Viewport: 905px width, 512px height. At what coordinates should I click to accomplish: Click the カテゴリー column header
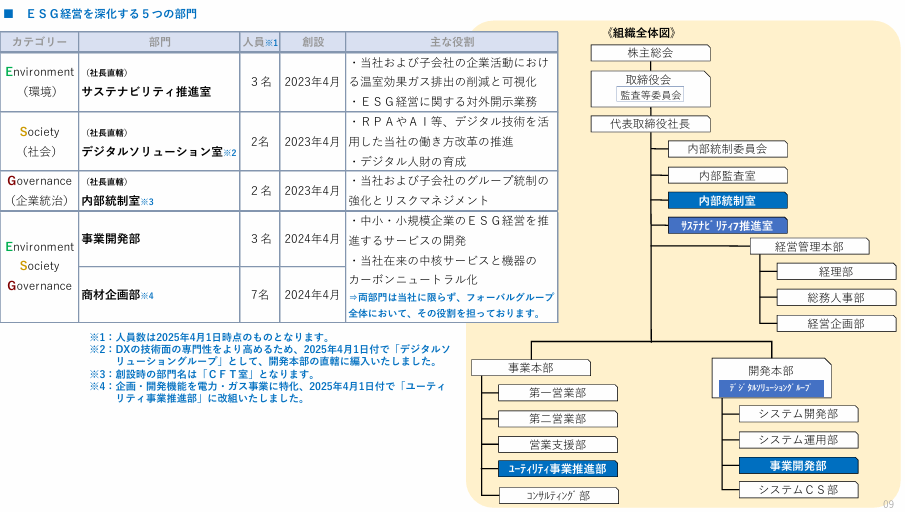[x=40, y=42]
